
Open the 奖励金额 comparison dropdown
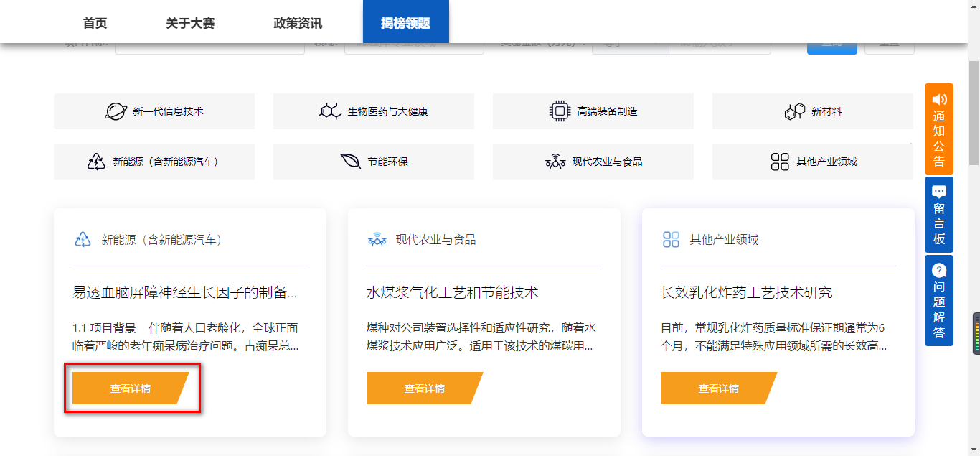pyautogui.click(x=630, y=45)
